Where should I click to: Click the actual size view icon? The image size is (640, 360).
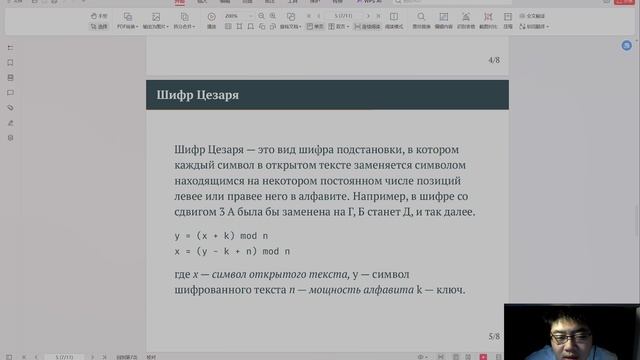pos(228,27)
